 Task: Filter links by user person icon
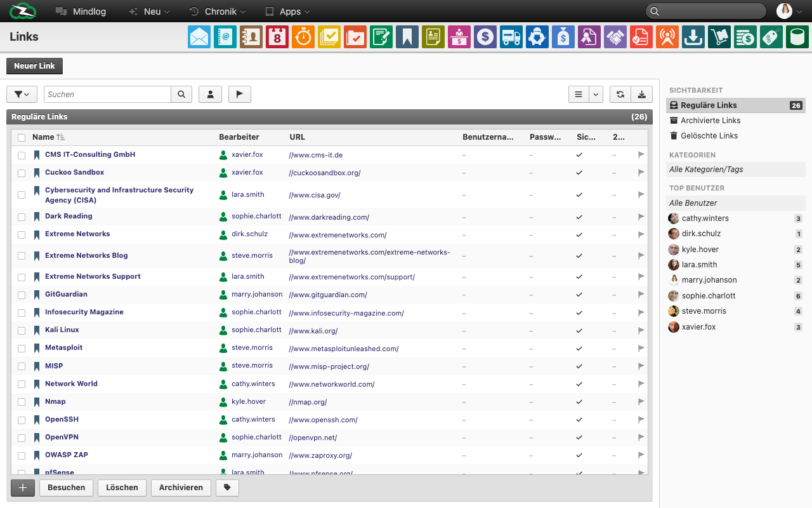pos(210,94)
